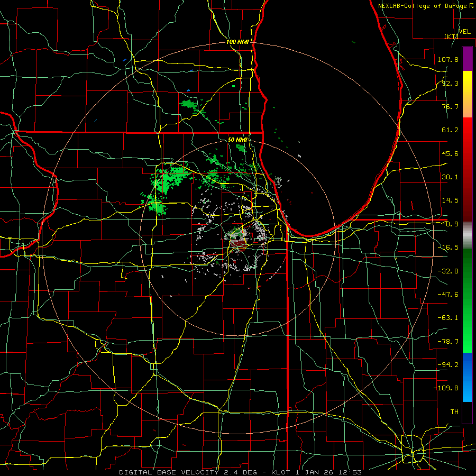Click the -94.2 legend value
The width and height of the screenshot is (476, 476).
(448, 364)
